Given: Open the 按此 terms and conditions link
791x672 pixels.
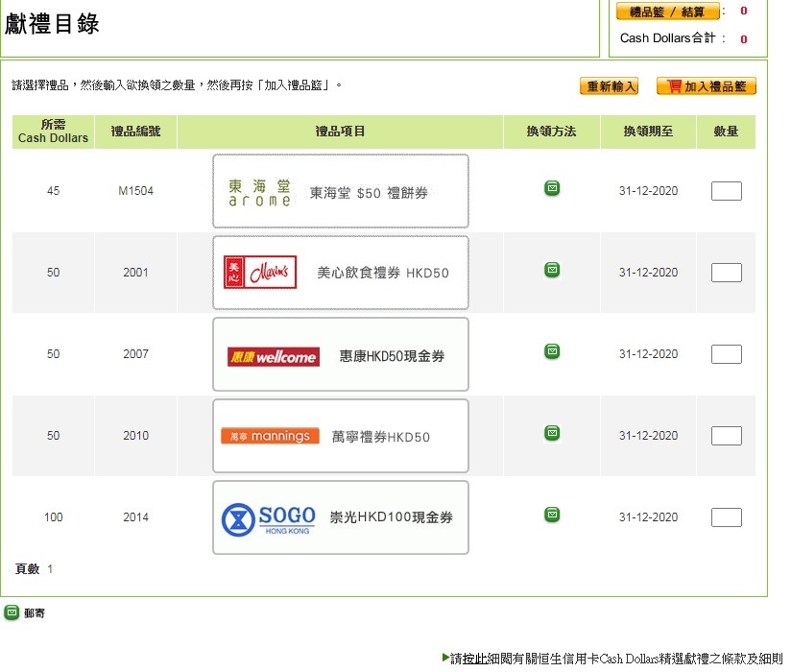Looking at the screenshot, I should pos(475,659).
